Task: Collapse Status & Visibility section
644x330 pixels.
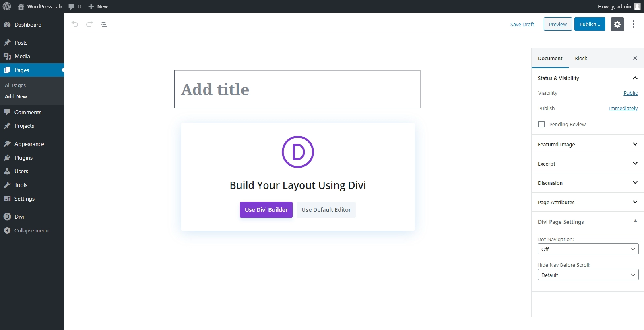Action: [588, 78]
